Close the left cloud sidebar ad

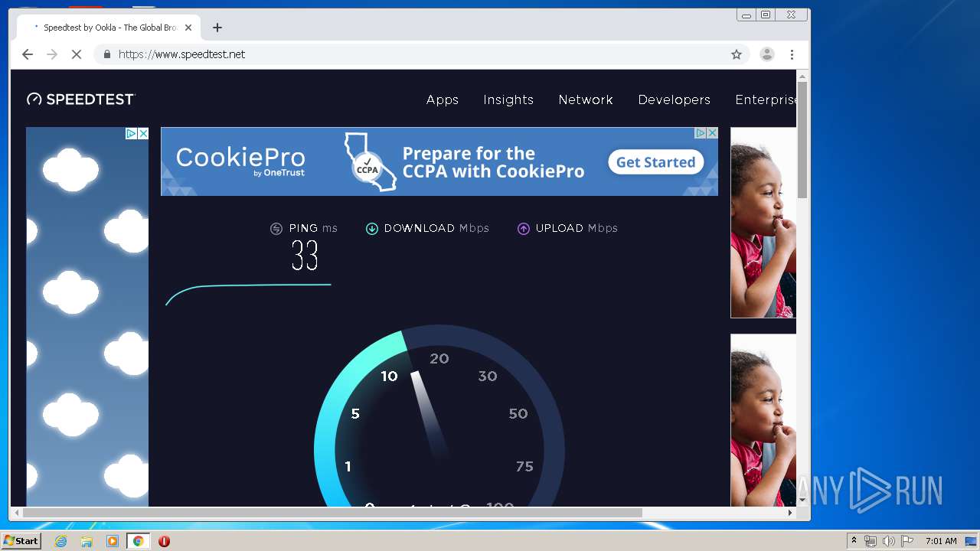(143, 133)
